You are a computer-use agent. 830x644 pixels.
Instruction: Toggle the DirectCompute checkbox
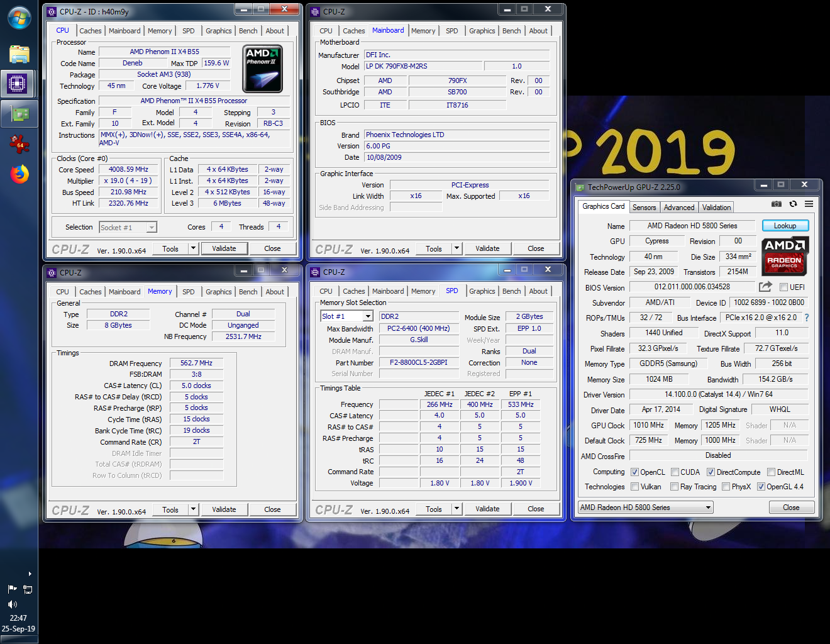(711, 472)
